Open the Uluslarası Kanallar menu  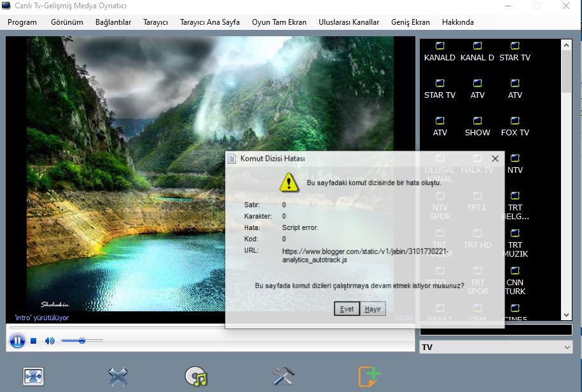[349, 22]
